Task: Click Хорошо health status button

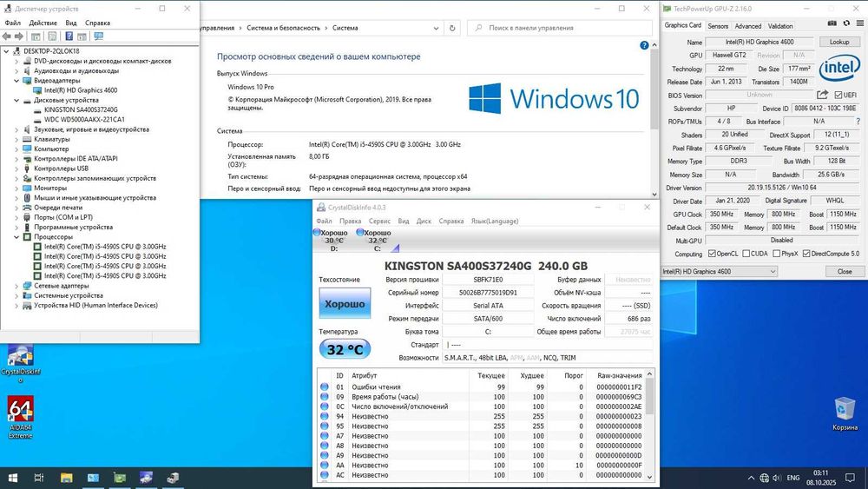Action: click(x=345, y=303)
